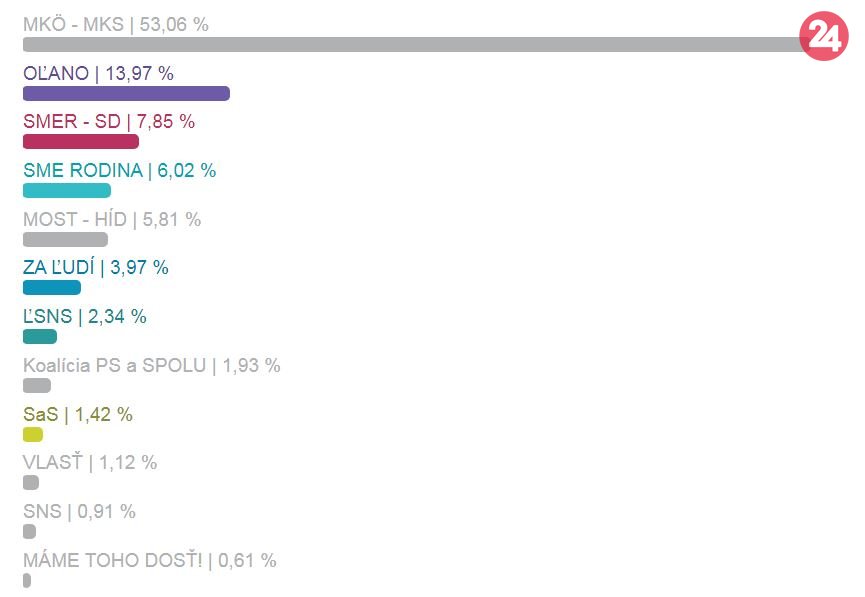Image resolution: width=865 pixels, height=597 pixels.
Task: Click the turquoise SME RODINA bar
Action: (x=67, y=191)
